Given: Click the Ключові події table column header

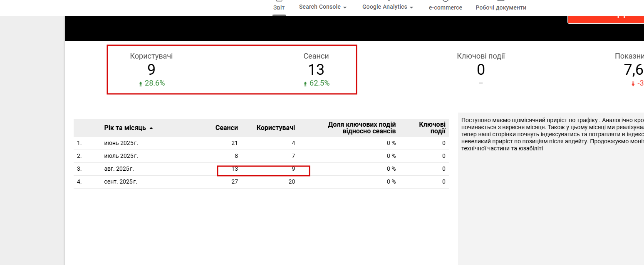Looking at the screenshot, I should click(432, 128).
